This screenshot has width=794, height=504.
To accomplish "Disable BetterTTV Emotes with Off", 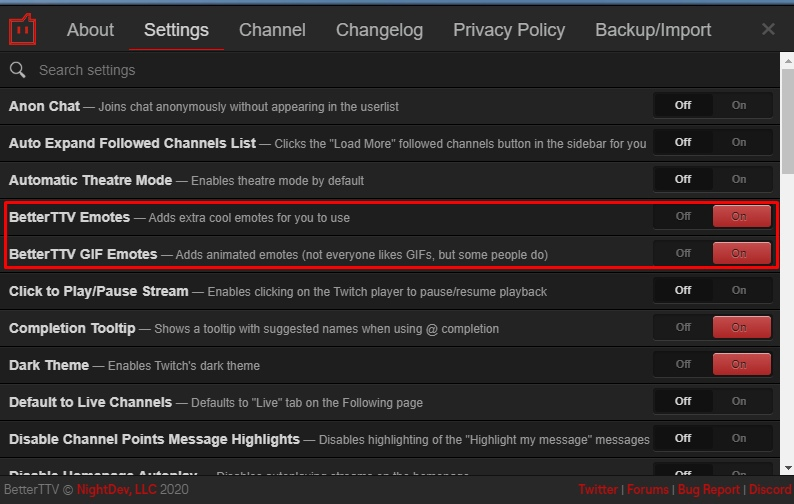I will point(683,216).
